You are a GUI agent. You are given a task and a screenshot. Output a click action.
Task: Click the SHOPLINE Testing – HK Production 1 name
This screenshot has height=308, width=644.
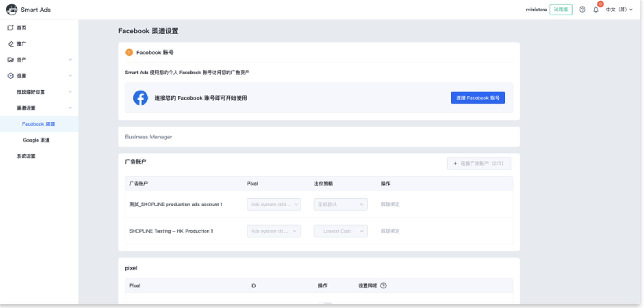[x=171, y=231]
